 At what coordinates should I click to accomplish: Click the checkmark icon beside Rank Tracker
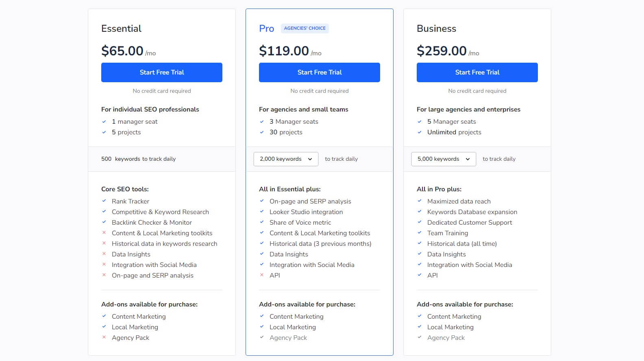pos(104,201)
